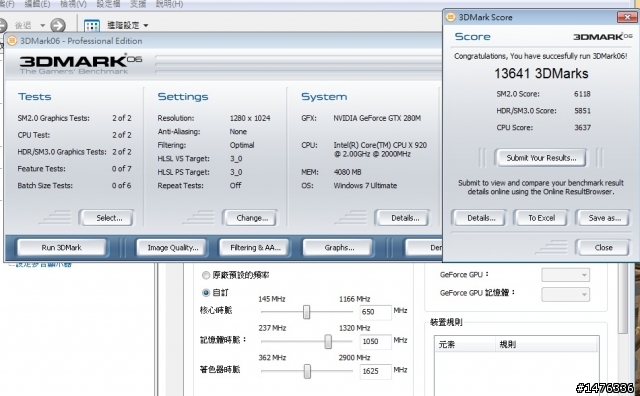This screenshot has width=640, height=396.
Task: Click the Close button in Score window
Action: pyautogui.click(x=603, y=247)
